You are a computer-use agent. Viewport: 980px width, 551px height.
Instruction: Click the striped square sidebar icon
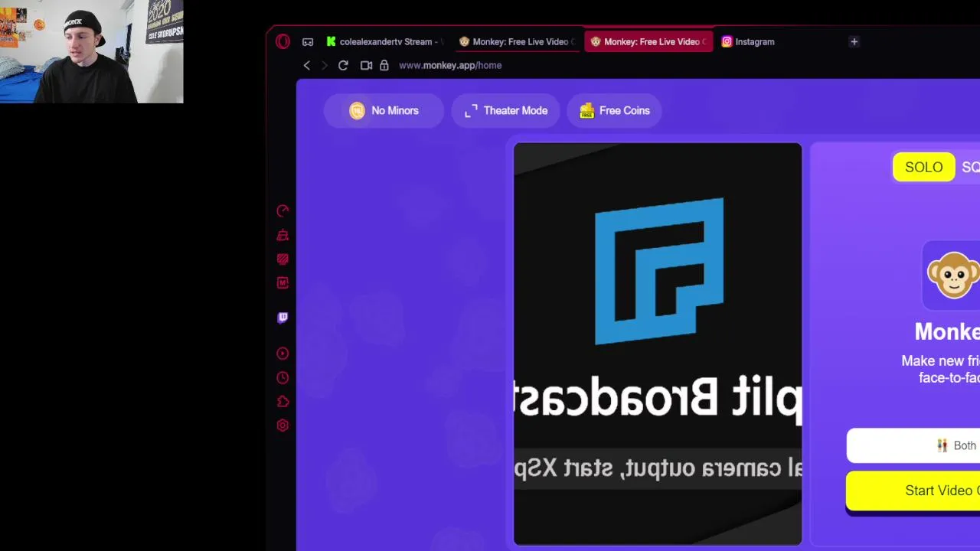tap(283, 259)
